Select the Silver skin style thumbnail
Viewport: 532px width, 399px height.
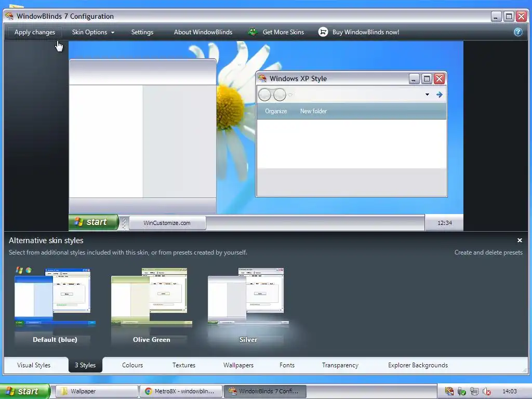pos(248,307)
